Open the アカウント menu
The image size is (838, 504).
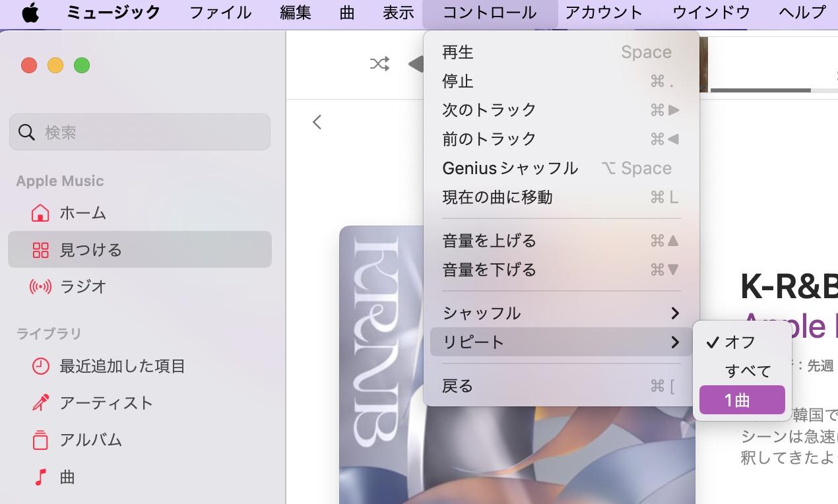(604, 13)
